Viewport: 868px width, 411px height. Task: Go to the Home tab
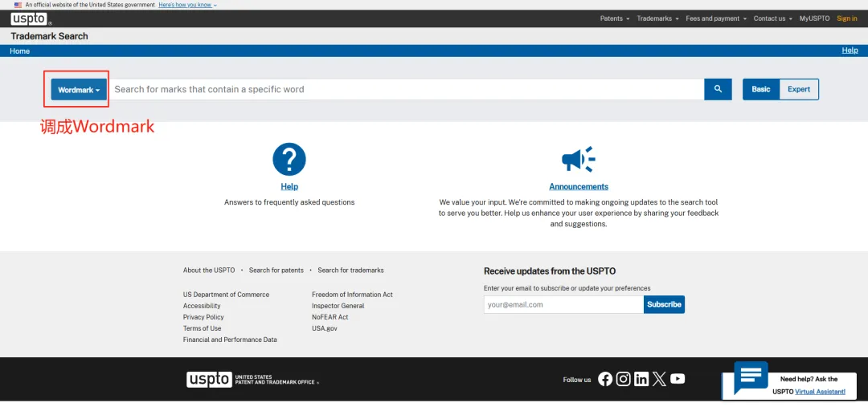tap(20, 51)
